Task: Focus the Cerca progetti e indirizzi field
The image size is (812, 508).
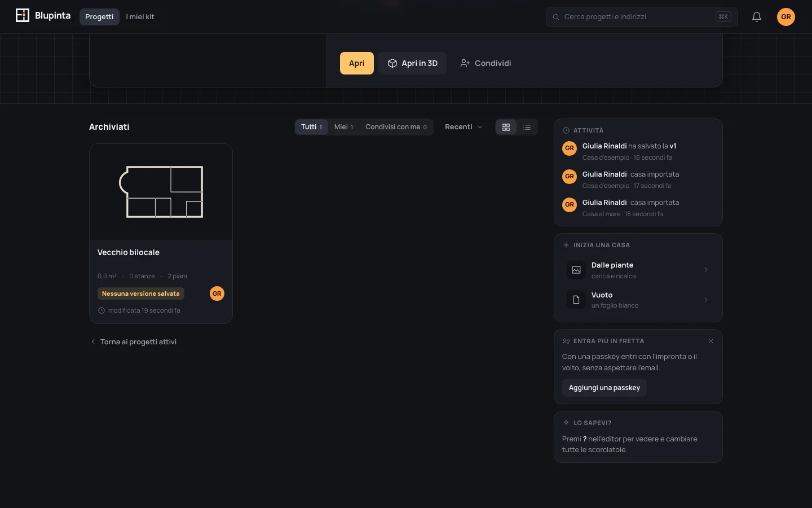Action: tap(642, 17)
